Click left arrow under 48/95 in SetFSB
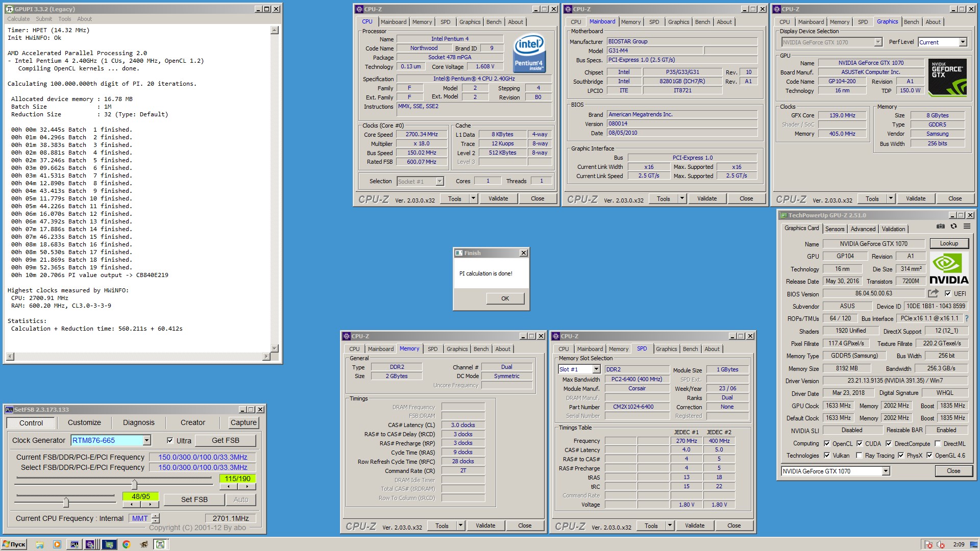The height and width of the screenshot is (551, 980). [x=132, y=505]
